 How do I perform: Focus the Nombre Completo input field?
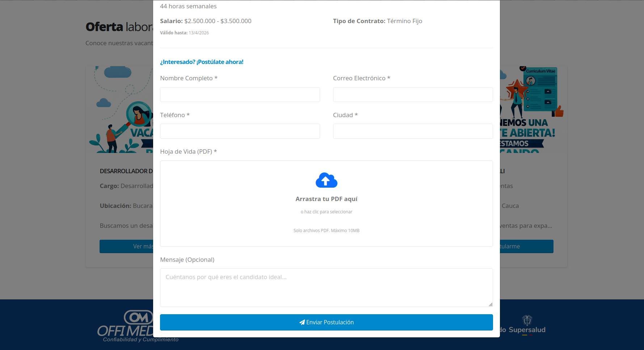[x=240, y=95]
